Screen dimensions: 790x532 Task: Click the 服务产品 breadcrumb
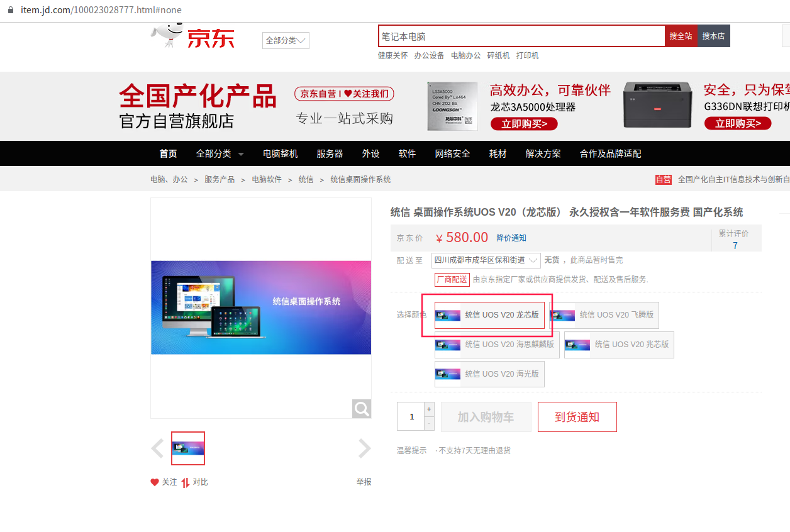220,179
